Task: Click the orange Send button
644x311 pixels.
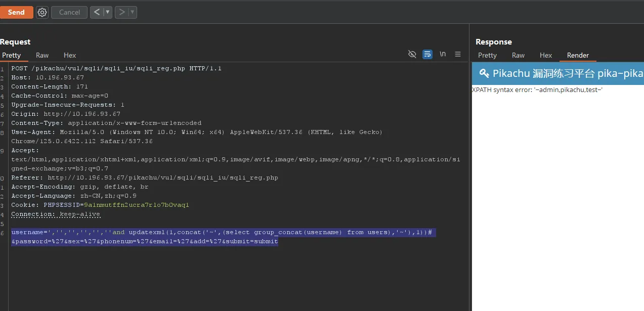Action: tap(16, 12)
